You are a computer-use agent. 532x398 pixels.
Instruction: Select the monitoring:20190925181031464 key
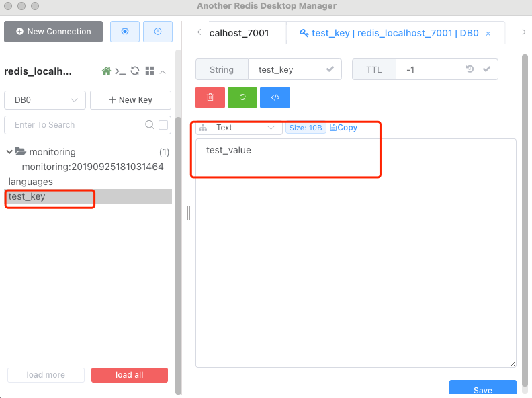point(93,167)
